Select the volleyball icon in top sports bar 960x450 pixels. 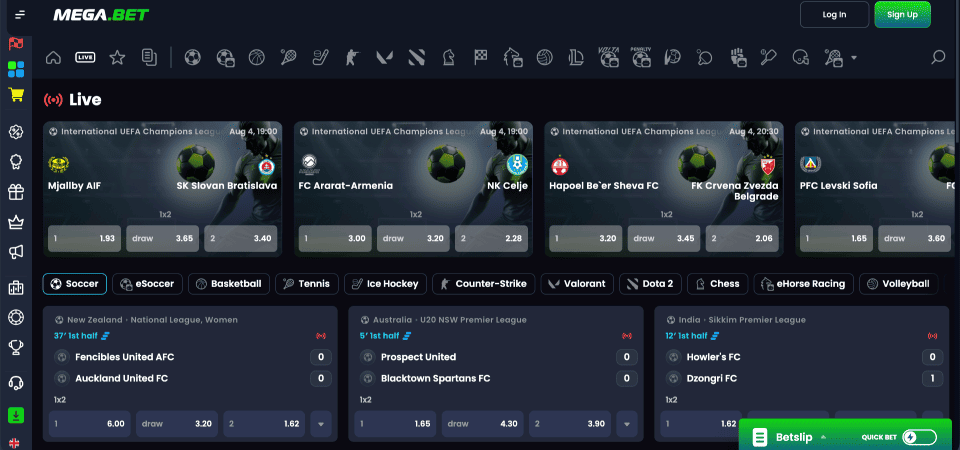pos(544,58)
